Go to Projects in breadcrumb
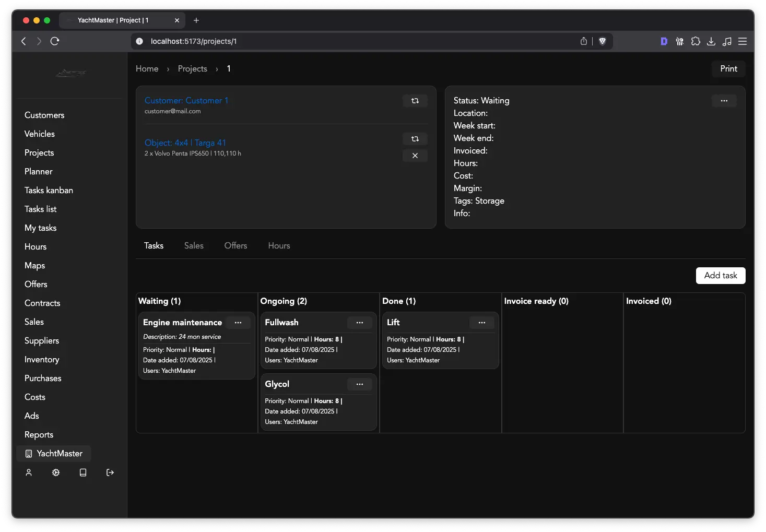The width and height of the screenshot is (766, 532). (192, 69)
